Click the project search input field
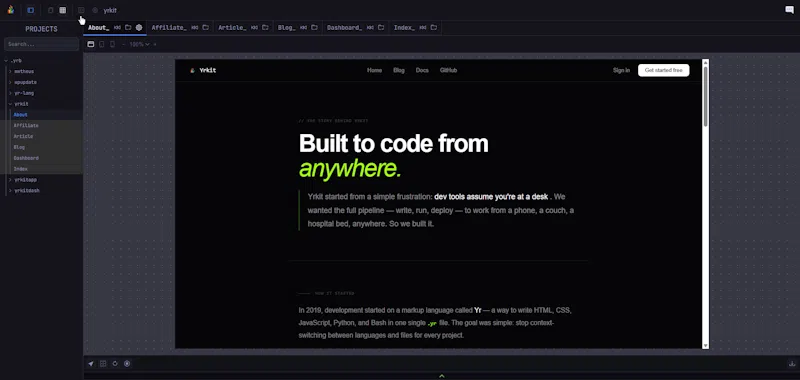 pos(41,44)
